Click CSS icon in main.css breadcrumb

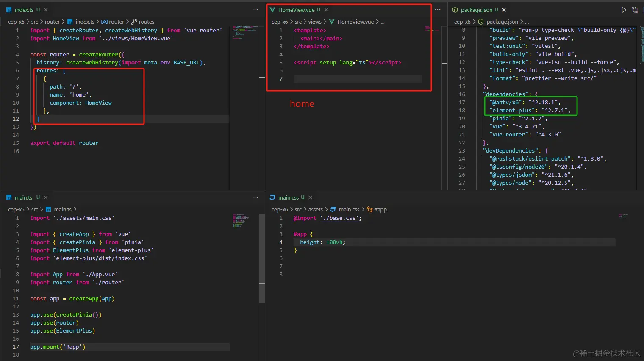click(x=333, y=209)
